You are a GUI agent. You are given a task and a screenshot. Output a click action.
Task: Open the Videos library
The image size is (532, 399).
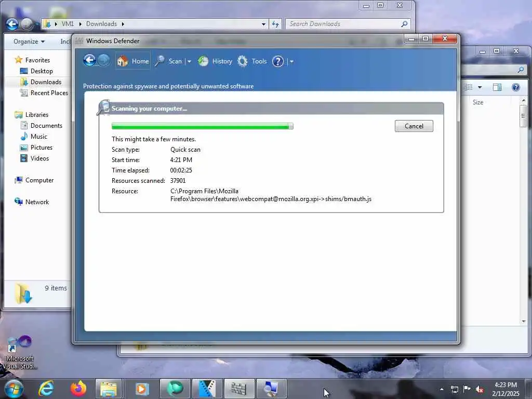(x=39, y=158)
